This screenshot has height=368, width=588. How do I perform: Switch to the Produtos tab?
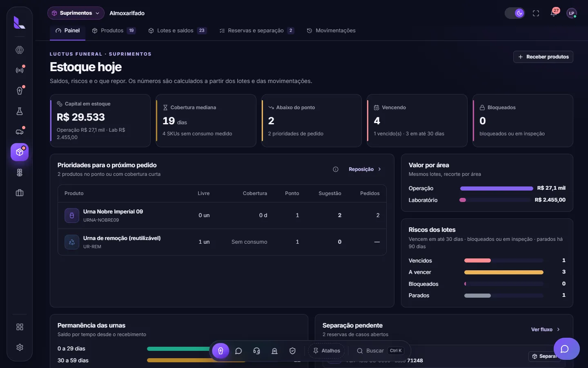(114, 31)
